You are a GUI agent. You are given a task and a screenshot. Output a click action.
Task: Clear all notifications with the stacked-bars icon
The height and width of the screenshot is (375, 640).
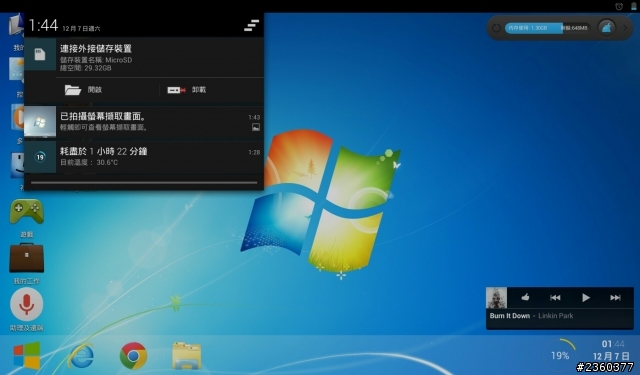pos(251,25)
